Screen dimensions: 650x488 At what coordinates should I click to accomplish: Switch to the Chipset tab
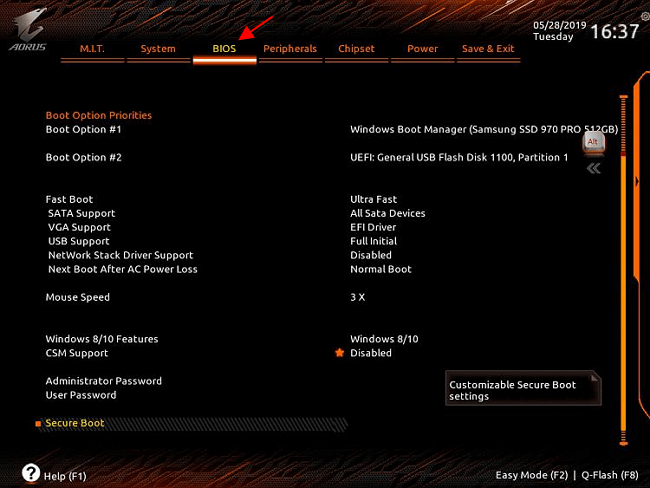[356, 49]
